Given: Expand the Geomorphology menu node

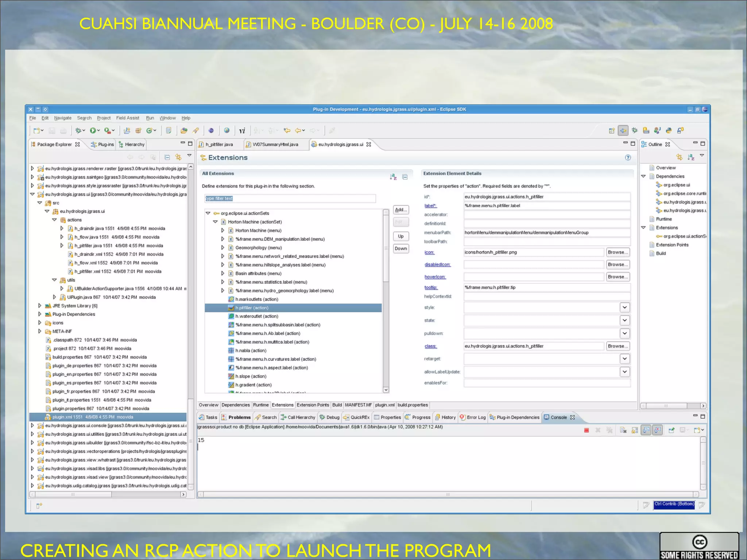Looking at the screenshot, I should click(222, 248).
